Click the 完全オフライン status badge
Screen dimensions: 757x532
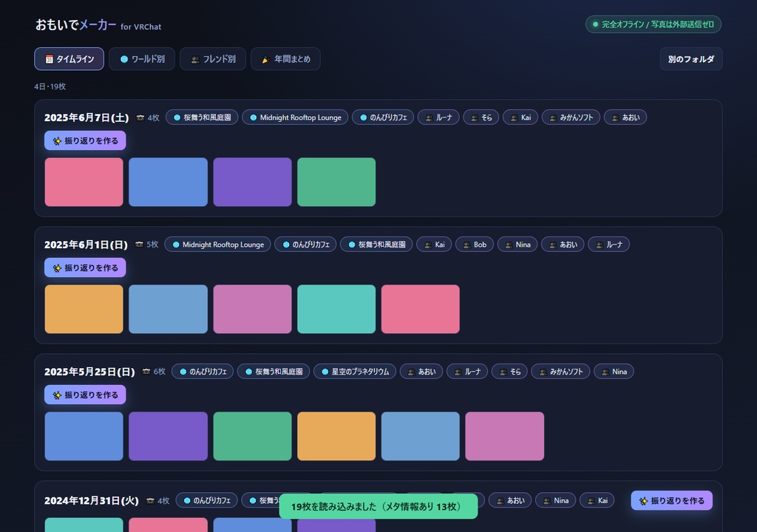click(x=654, y=24)
